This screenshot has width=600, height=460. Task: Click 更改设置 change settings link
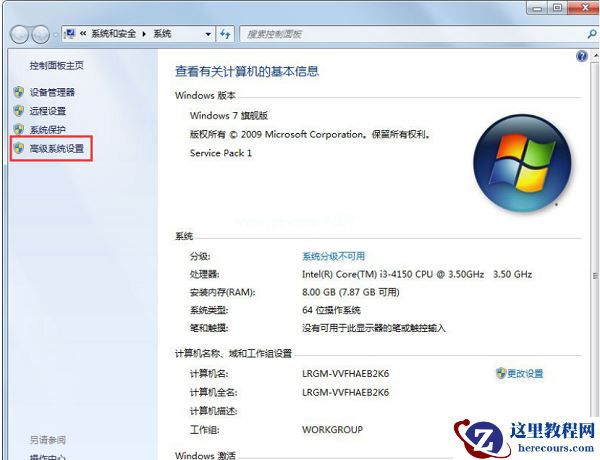(x=525, y=374)
